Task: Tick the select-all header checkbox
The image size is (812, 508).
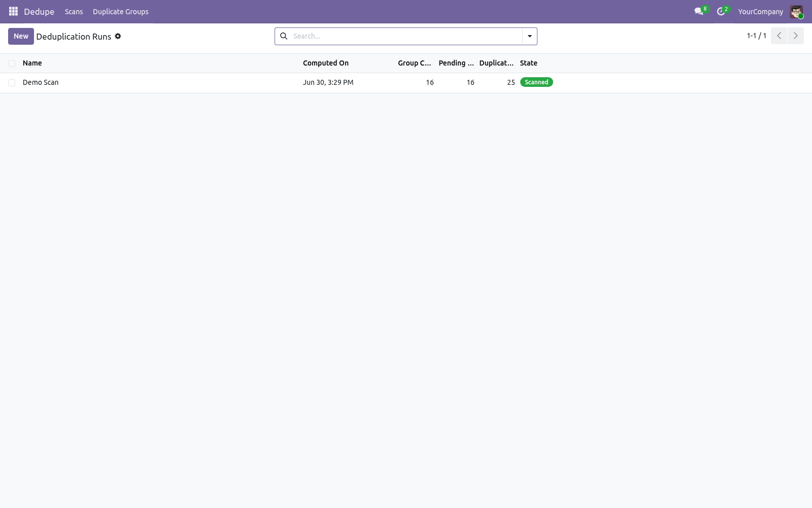Action: (12, 63)
